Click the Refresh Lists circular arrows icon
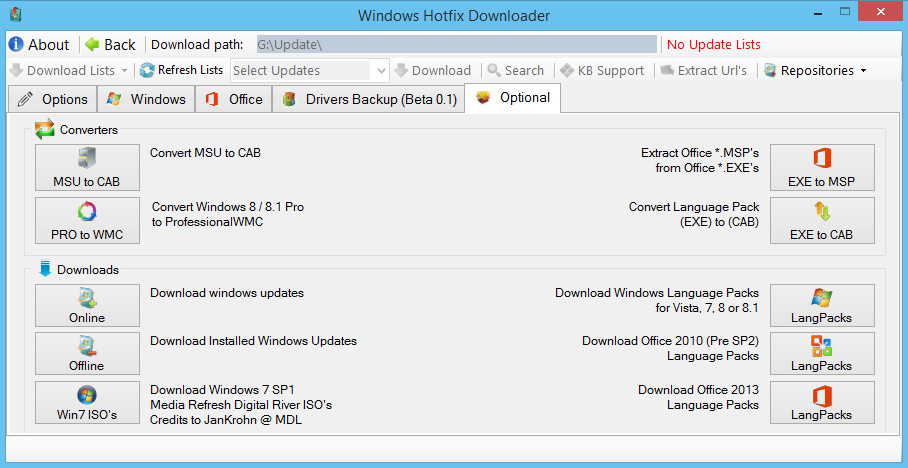908x468 pixels. 148,70
